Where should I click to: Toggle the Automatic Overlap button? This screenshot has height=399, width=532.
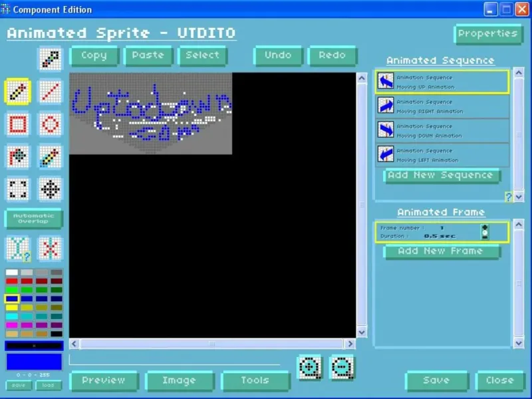tap(34, 219)
